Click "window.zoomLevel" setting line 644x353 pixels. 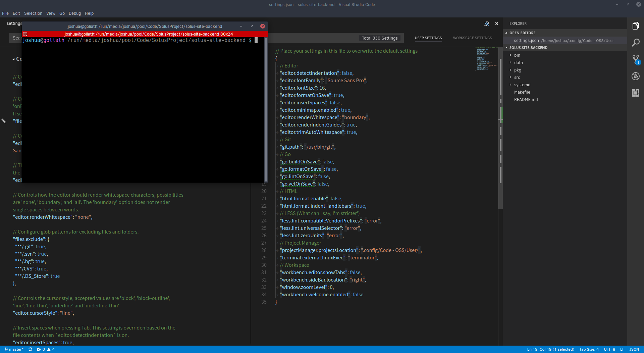(x=307, y=287)
